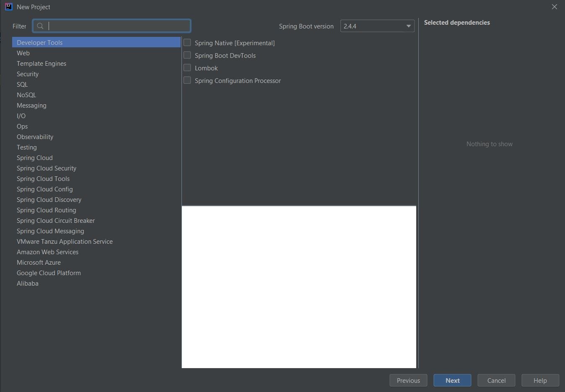Go back with the Previous button
565x392 pixels.
[x=408, y=380]
